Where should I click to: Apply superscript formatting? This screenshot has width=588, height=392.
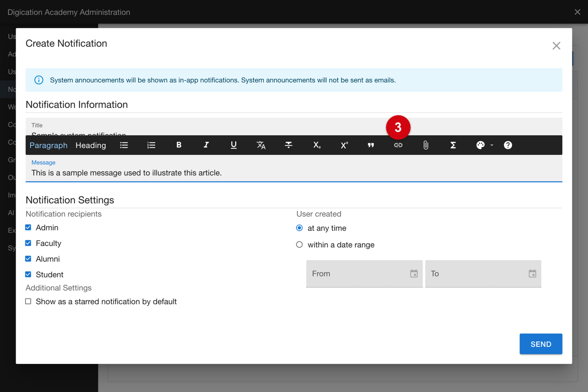point(344,145)
